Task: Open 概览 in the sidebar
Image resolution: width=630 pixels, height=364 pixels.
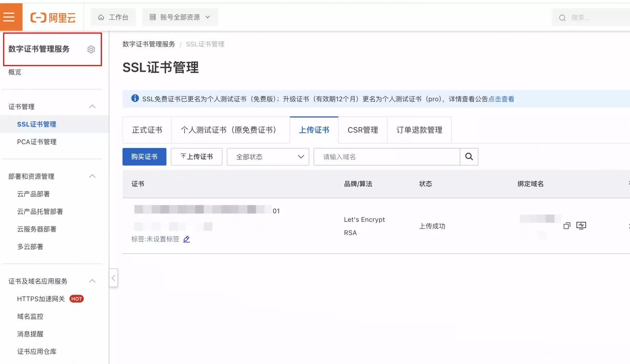Action: [x=15, y=72]
